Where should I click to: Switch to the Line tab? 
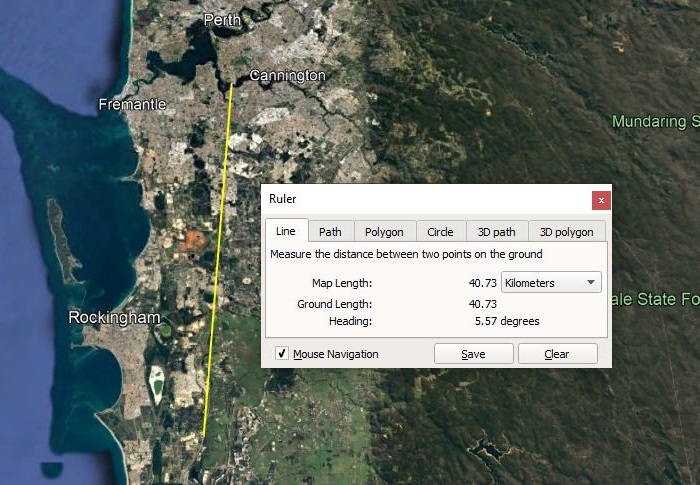[286, 231]
